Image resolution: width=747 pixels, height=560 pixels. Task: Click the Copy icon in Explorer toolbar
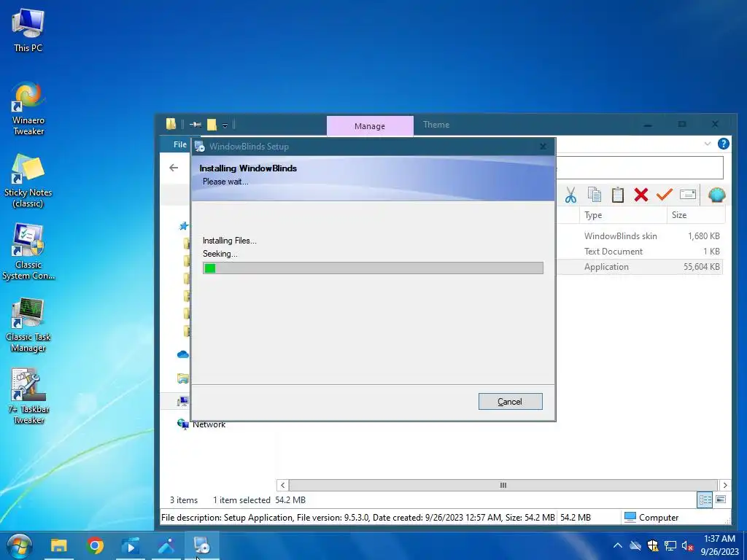point(594,194)
